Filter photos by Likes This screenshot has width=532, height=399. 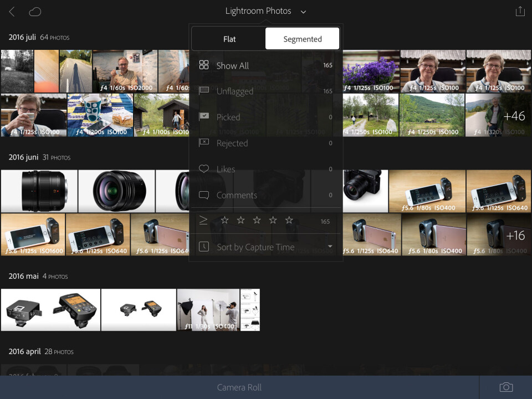pos(265,169)
